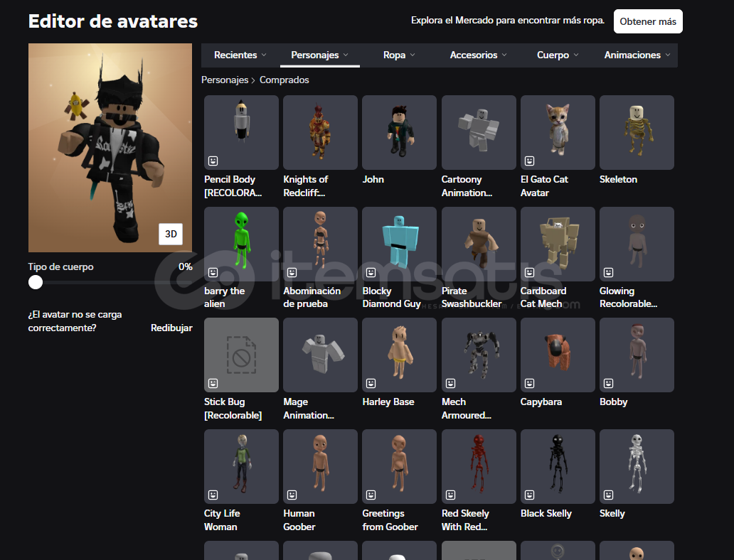This screenshot has width=734, height=560.
Task: Choose the Cardboard Cat Mech character
Action: tap(558, 244)
